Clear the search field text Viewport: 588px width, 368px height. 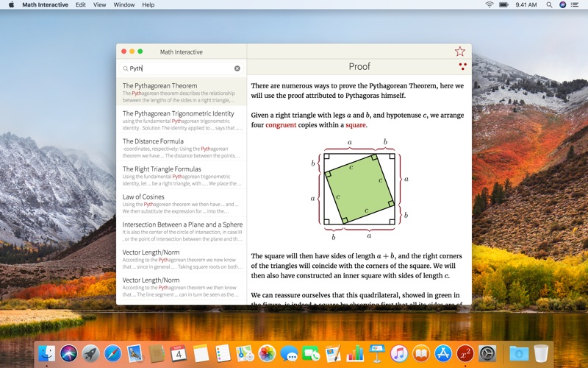pyautogui.click(x=237, y=68)
